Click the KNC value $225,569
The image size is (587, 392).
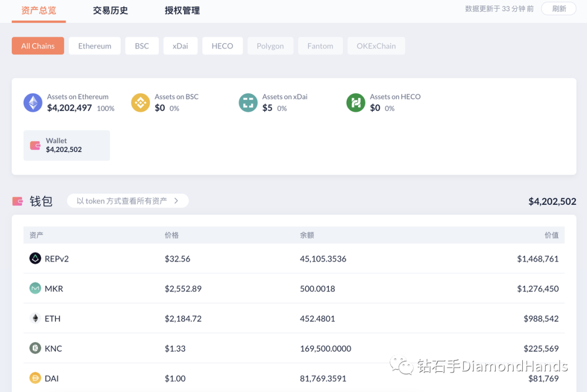point(541,349)
